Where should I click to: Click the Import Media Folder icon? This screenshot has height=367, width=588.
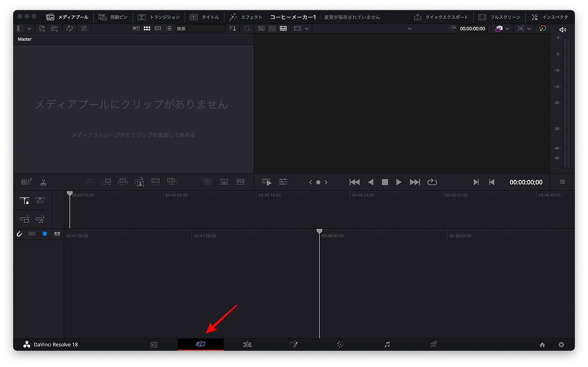pyautogui.click(x=55, y=29)
